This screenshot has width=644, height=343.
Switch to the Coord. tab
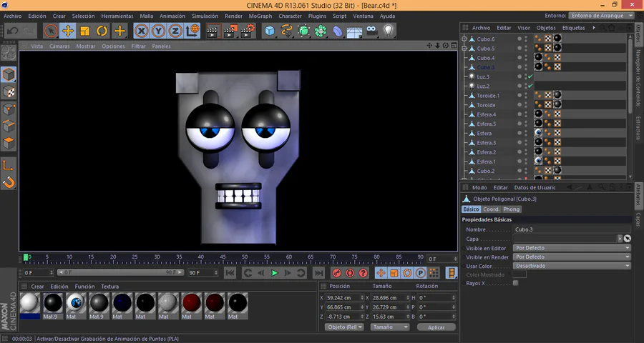tap(491, 209)
